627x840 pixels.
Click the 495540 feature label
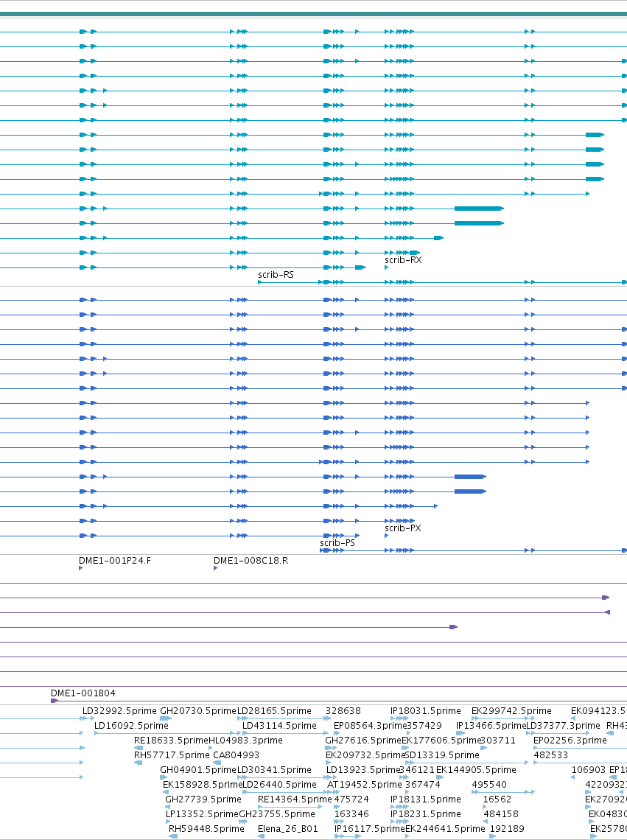pyautogui.click(x=489, y=784)
